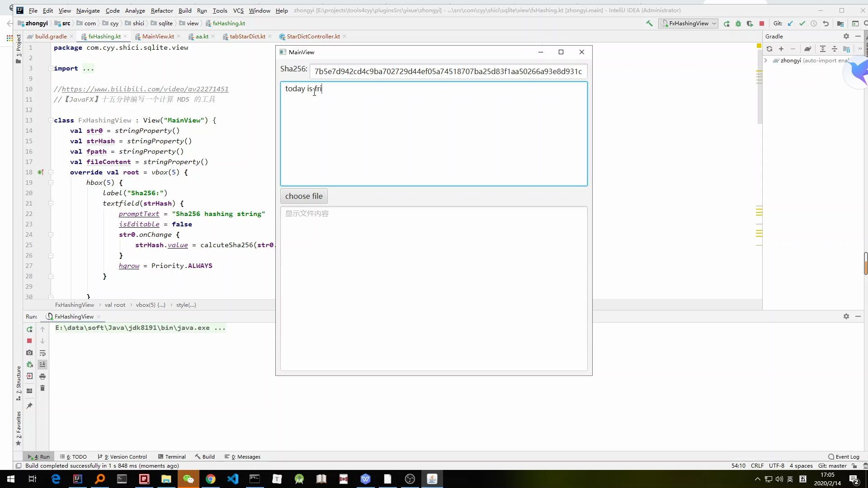Viewport: 868px width, 488px height.
Task: Toggle soft-wrap in Run console
Action: pos(42,353)
